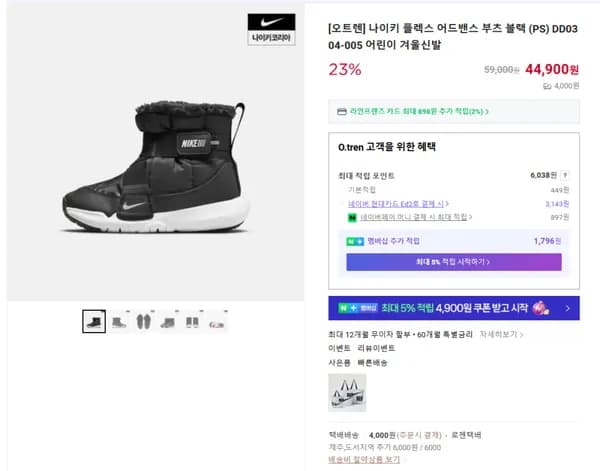Click the question mark help icon beside 6,038원

point(565,175)
